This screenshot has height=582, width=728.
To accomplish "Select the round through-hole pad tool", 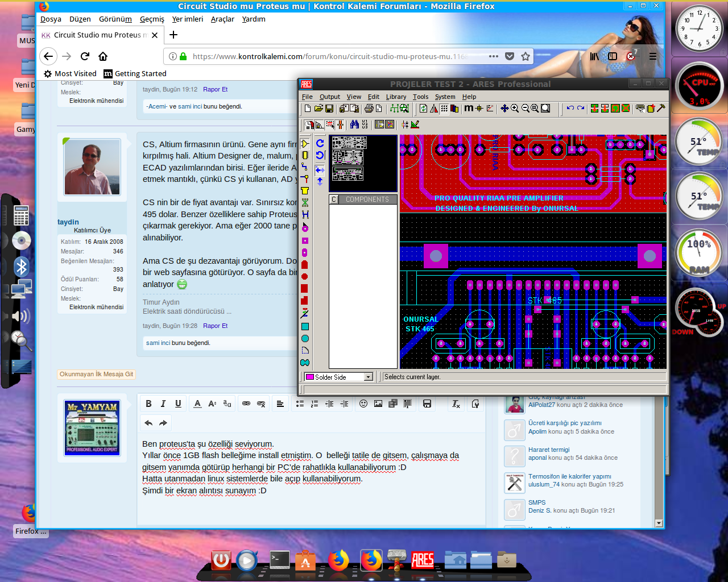I will 305,228.
